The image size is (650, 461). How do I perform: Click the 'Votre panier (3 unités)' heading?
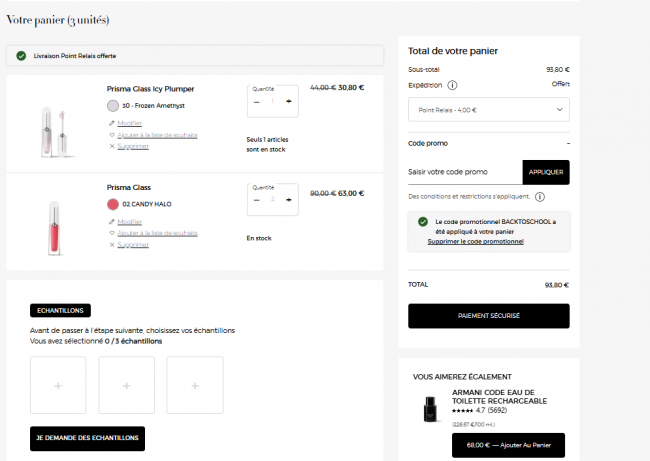click(x=58, y=20)
